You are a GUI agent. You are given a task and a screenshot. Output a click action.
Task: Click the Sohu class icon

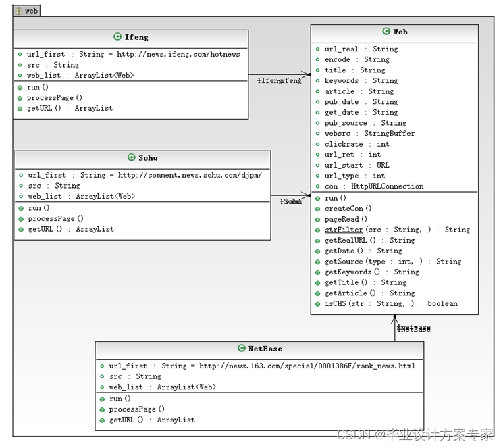pos(131,157)
